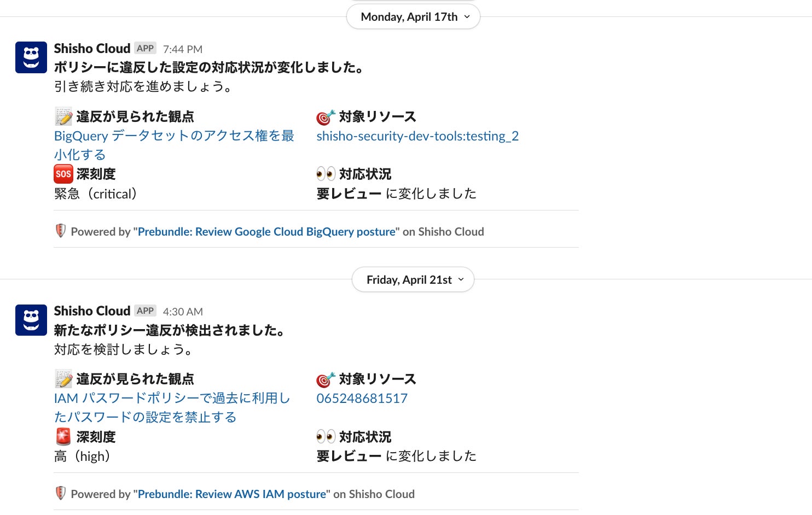Click Shisho Cloud avatar on 4:30 AM message
The image size is (812, 515).
31,320
